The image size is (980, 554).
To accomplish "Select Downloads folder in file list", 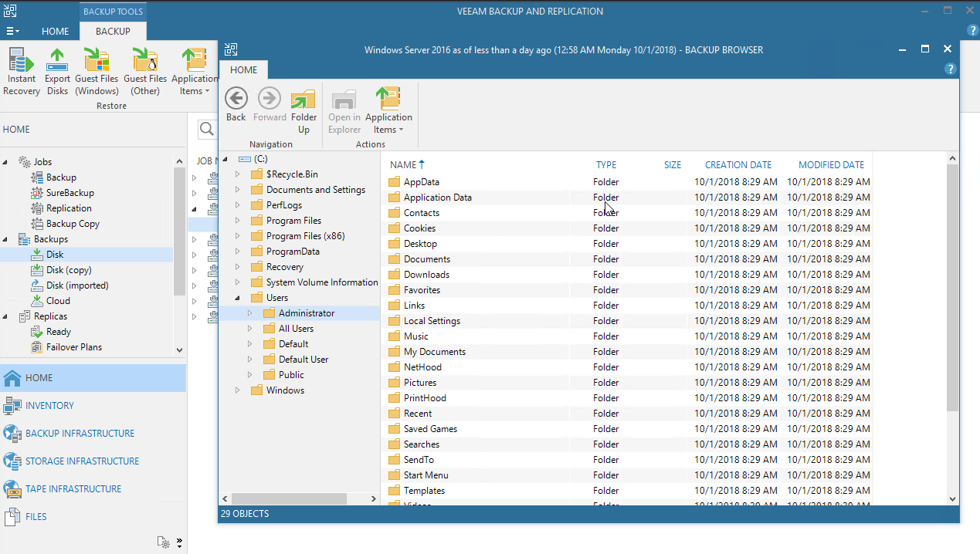I will [629, 275].
